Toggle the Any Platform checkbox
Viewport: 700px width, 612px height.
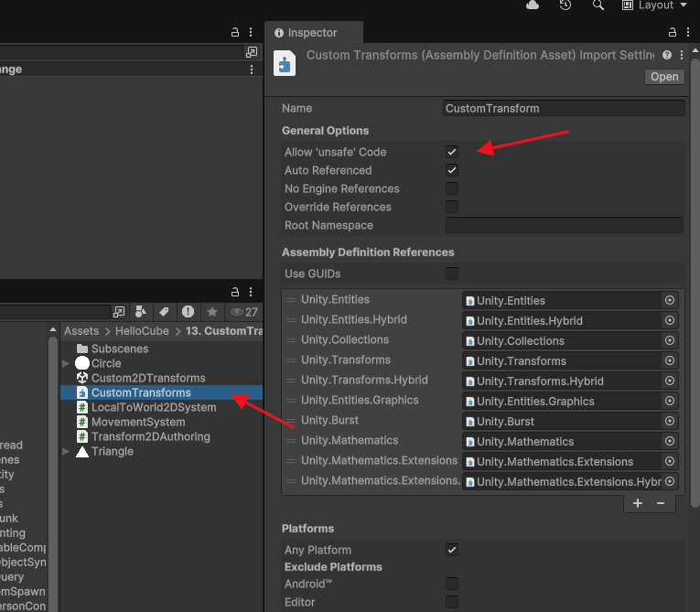pyautogui.click(x=452, y=550)
